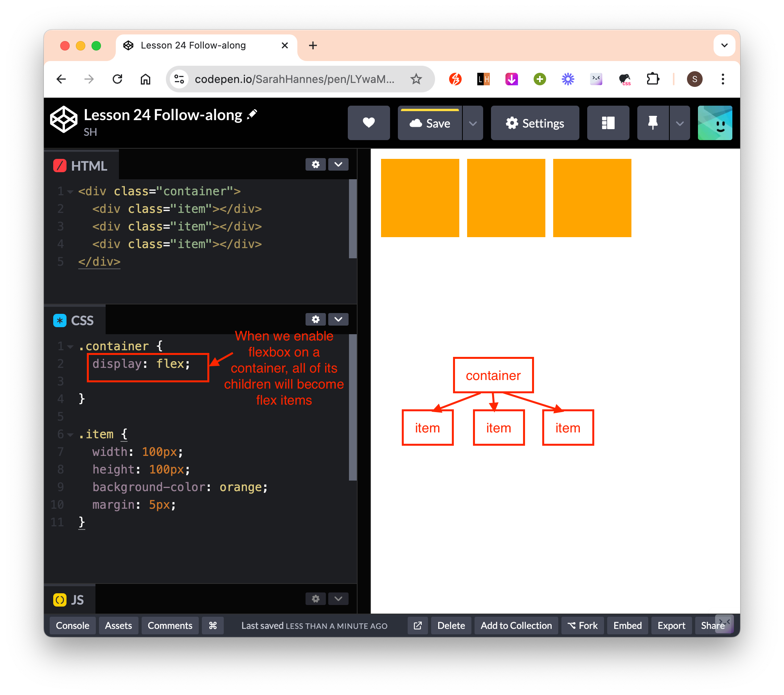Fold the .item CSS rule
Image resolution: width=784 pixels, height=695 pixels.
tap(70, 434)
